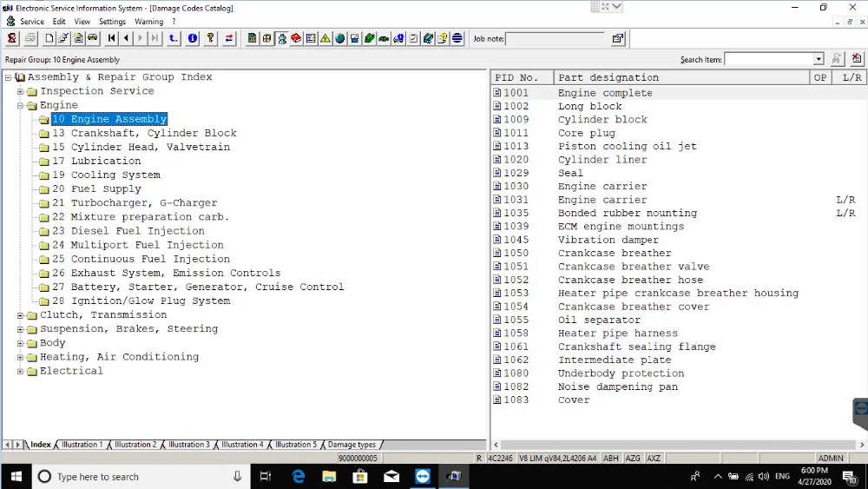The width and height of the screenshot is (868, 489).
Task: Click the checklist with red tick icon
Action: pyautogui.click(x=413, y=38)
